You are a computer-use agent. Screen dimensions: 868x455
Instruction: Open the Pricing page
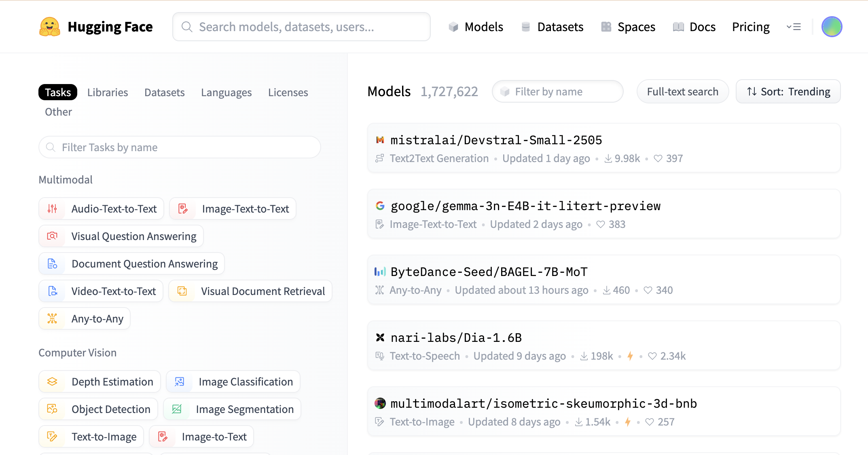point(751,27)
